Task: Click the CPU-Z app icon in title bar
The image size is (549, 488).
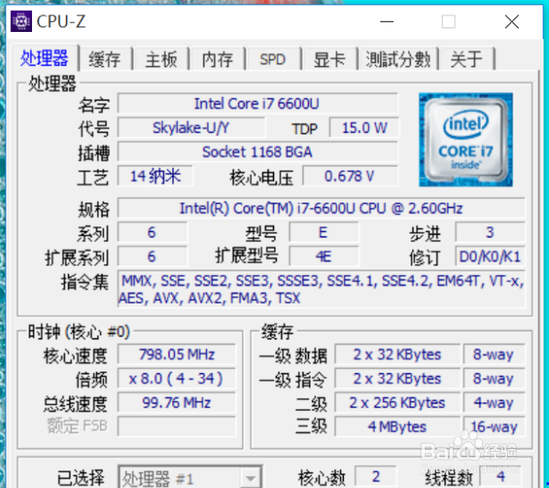Action: pos(21,21)
